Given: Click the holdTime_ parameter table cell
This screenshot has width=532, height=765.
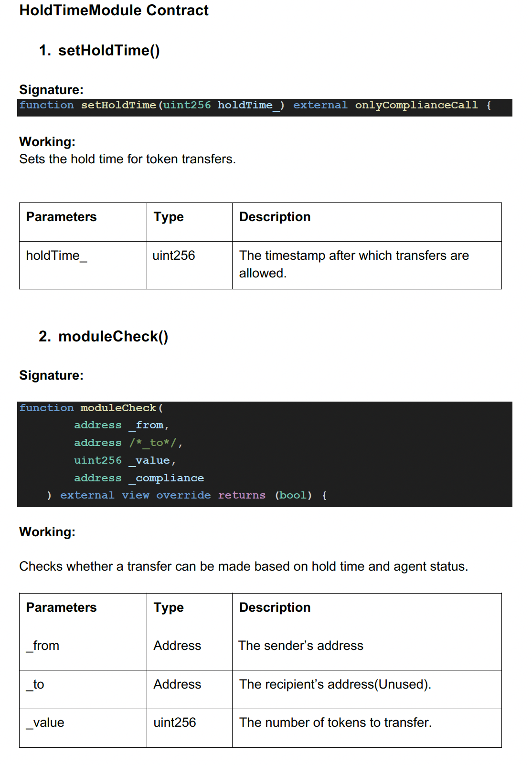Looking at the screenshot, I should click(x=56, y=256).
